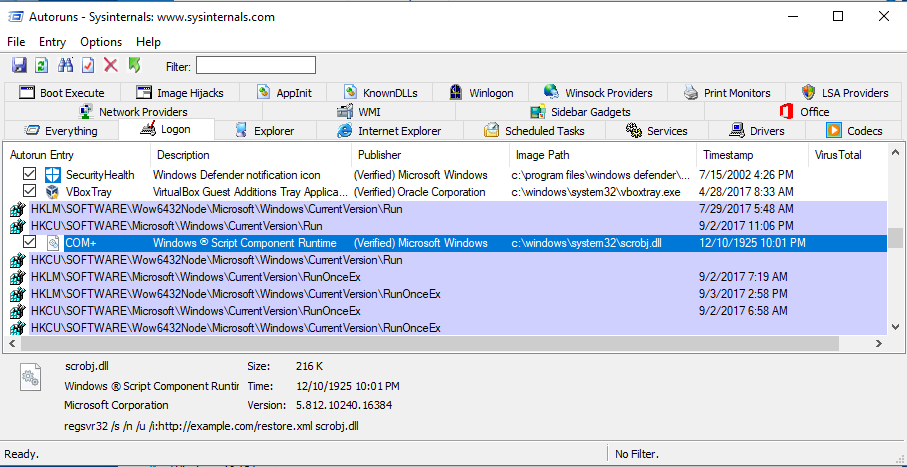Click the registry icon beside HKCU CurrentVersion\Run
This screenshot has width=907, height=467.
click(x=18, y=226)
